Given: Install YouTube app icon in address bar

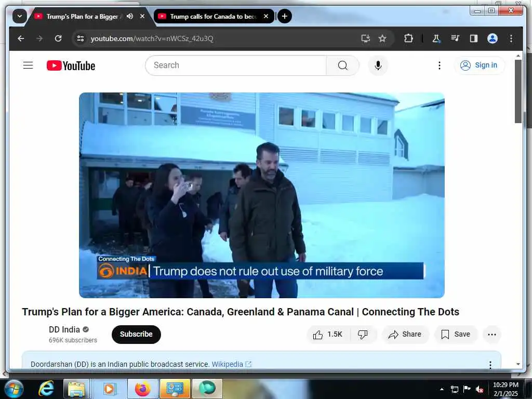Looking at the screenshot, I should pos(365,38).
